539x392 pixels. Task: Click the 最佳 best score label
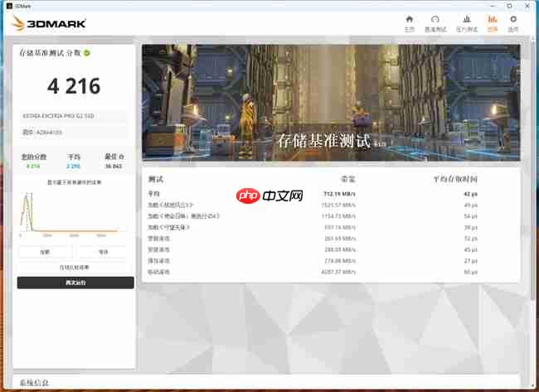(110, 157)
